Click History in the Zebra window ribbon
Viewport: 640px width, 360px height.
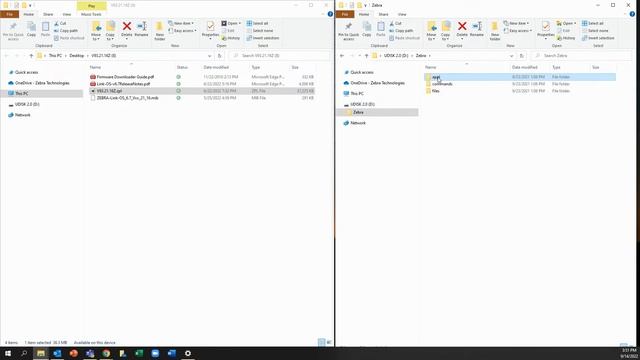(566, 38)
